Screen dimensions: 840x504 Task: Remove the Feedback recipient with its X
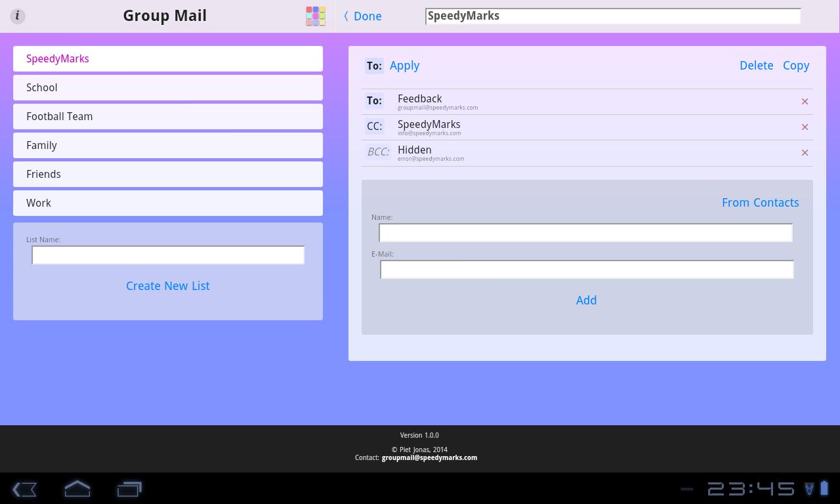pos(805,101)
